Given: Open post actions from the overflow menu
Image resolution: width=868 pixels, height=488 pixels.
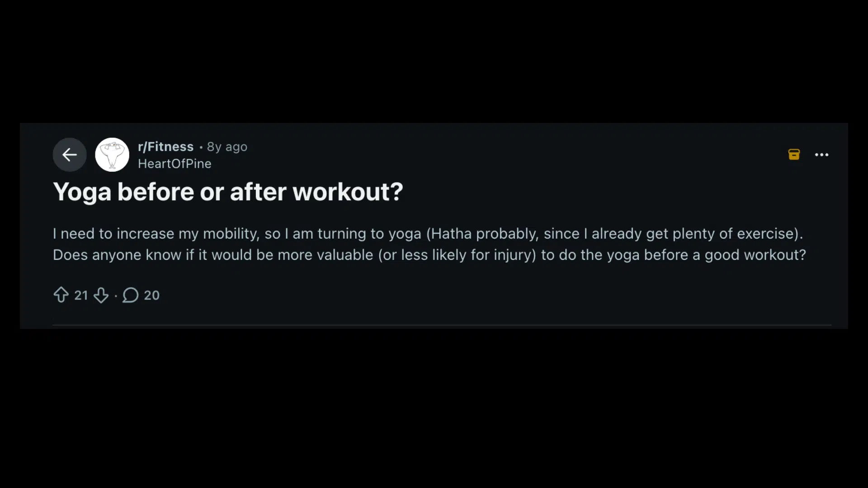Looking at the screenshot, I should pos(822,155).
